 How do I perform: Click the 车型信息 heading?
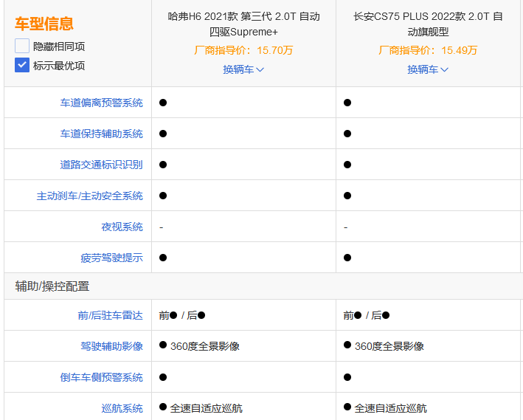pos(44,24)
